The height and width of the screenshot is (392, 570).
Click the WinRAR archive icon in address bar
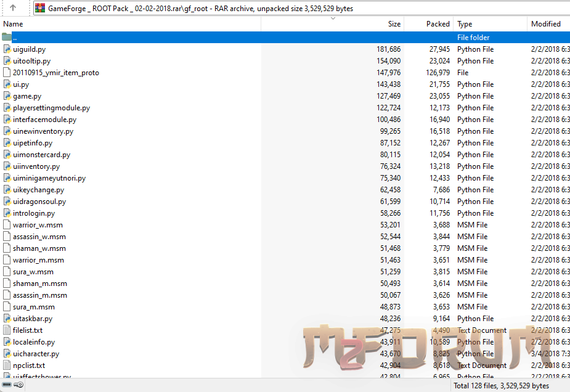pos(40,8)
